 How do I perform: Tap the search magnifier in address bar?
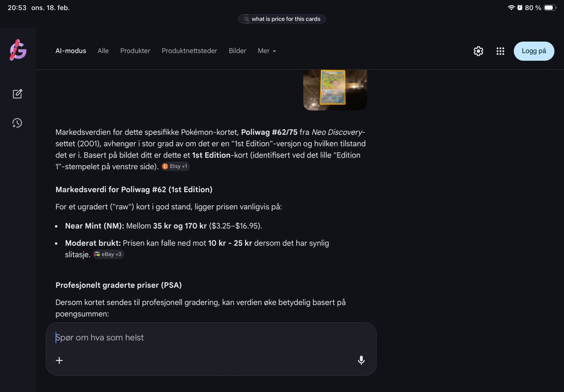point(247,19)
